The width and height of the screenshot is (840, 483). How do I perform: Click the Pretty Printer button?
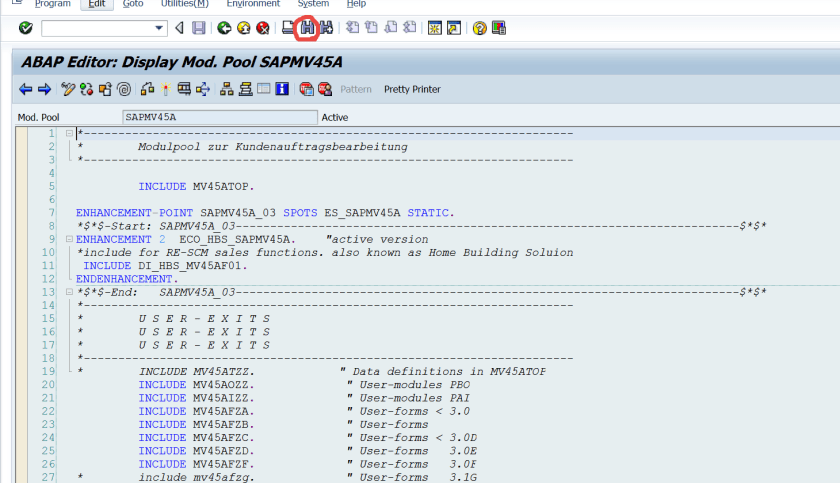point(412,89)
